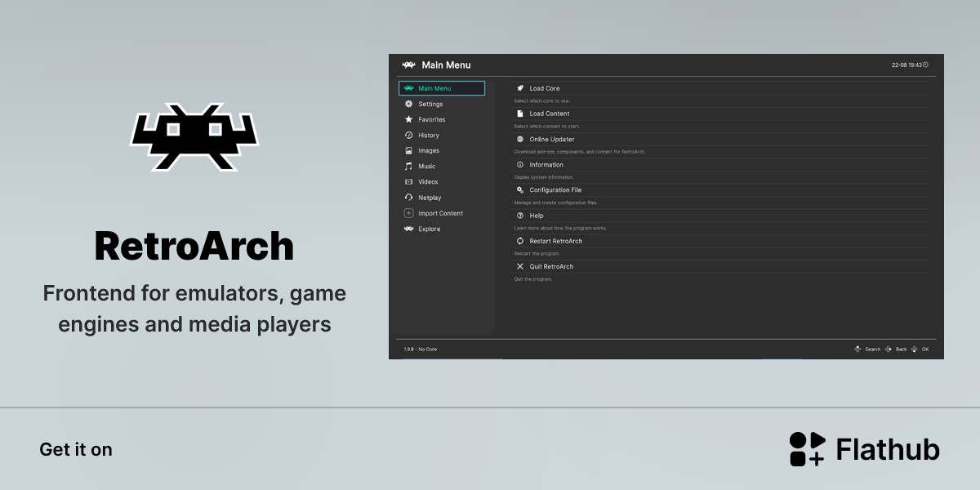Click the History clock icon
The width and height of the screenshot is (980, 490).
409,135
